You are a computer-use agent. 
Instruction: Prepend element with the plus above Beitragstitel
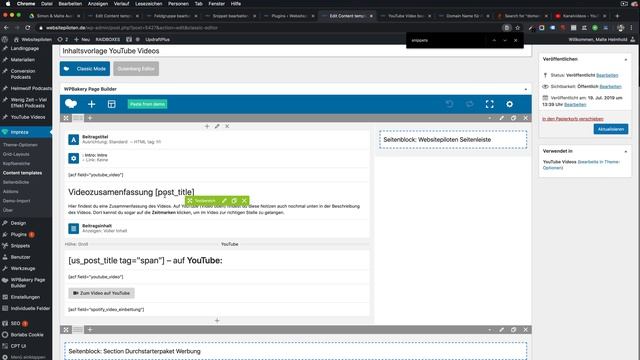(207, 126)
